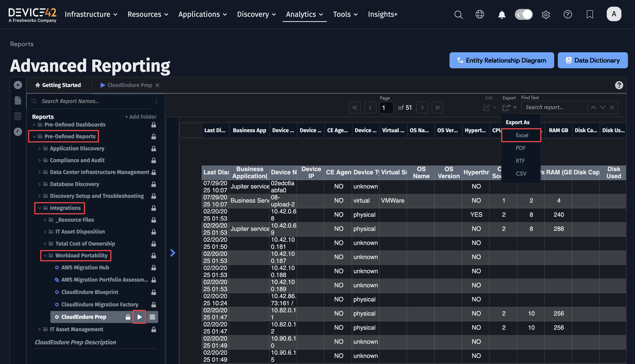Click + Add Folder
This screenshot has width=635, height=364.
tap(141, 117)
